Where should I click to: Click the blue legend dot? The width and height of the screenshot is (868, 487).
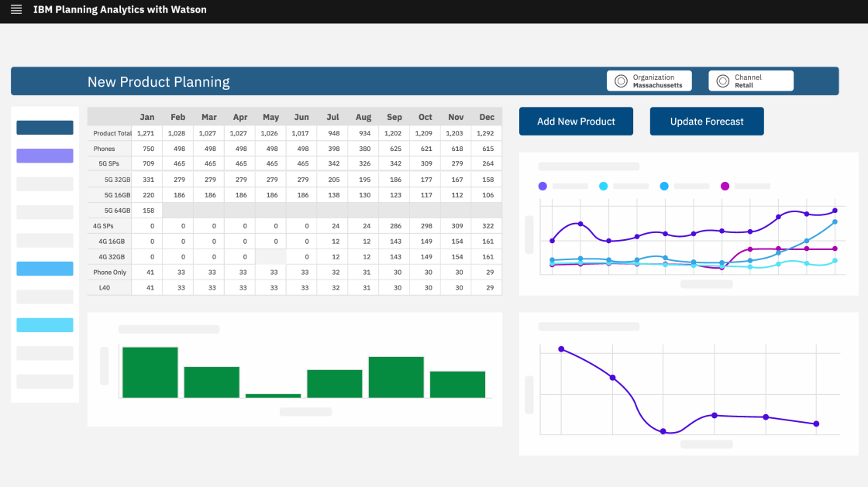click(664, 187)
